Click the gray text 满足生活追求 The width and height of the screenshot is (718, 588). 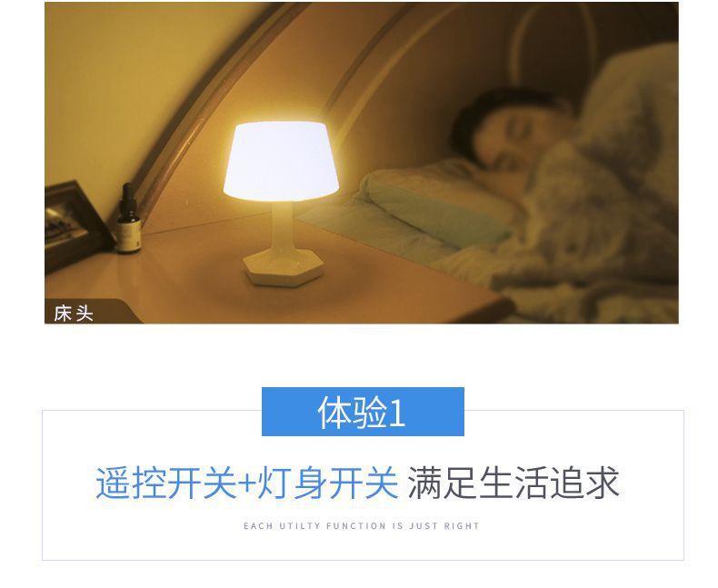514,483
